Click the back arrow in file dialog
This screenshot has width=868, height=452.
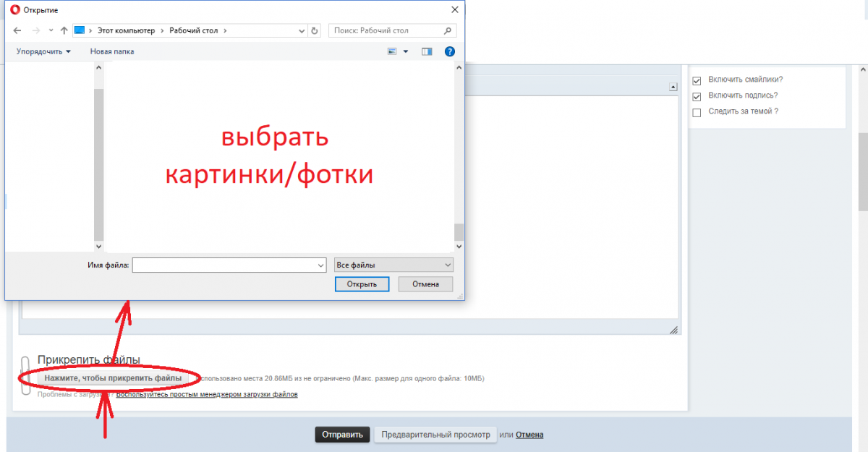coord(17,31)
